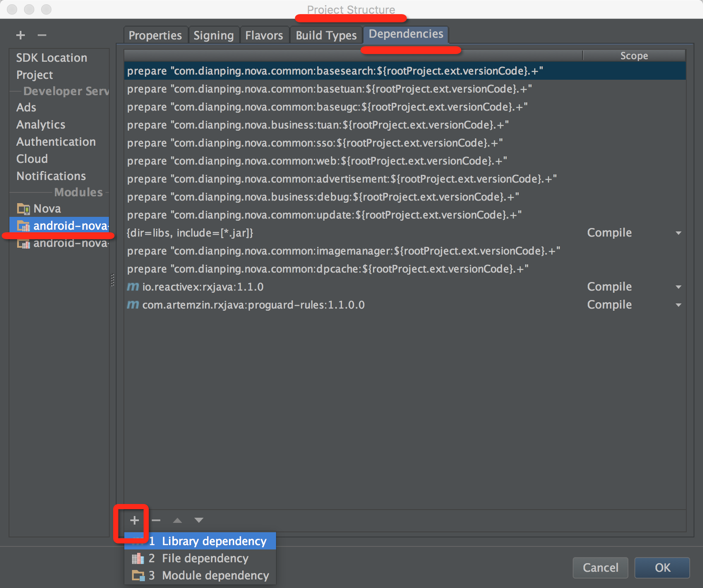This screenshot has height=588, width=703.
Task: Move selected dependency up arrow
Action: [177, 520]
